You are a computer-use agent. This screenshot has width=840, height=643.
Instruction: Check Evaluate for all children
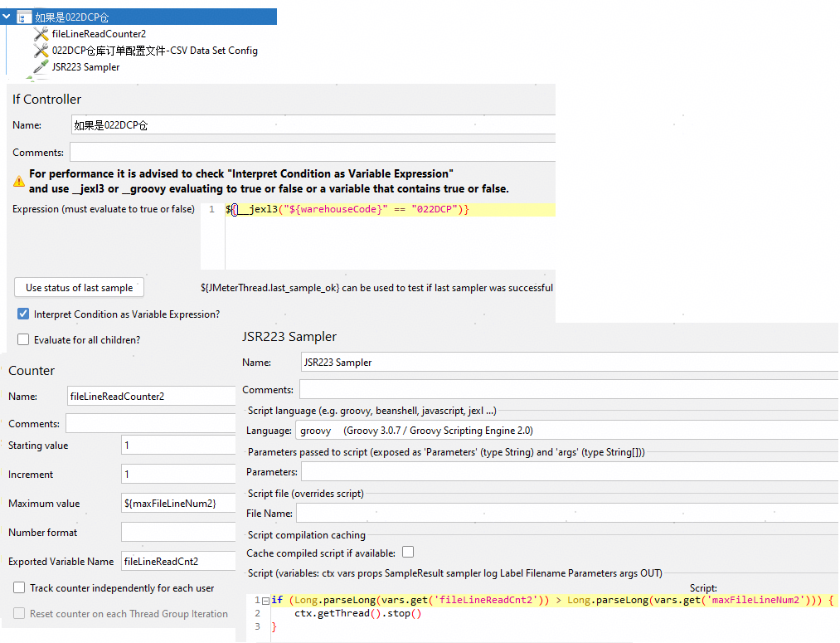23,339
